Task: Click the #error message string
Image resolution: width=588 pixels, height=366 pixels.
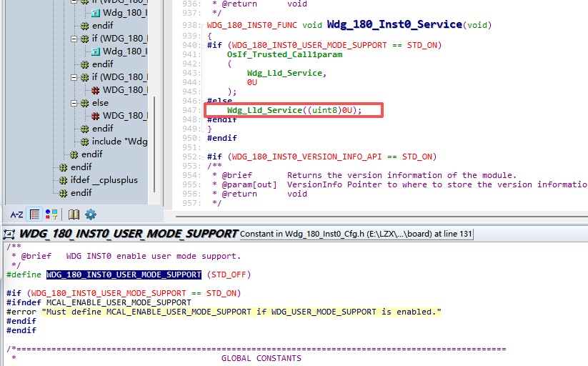Action: pyautogui.click(x=241, y=312)
